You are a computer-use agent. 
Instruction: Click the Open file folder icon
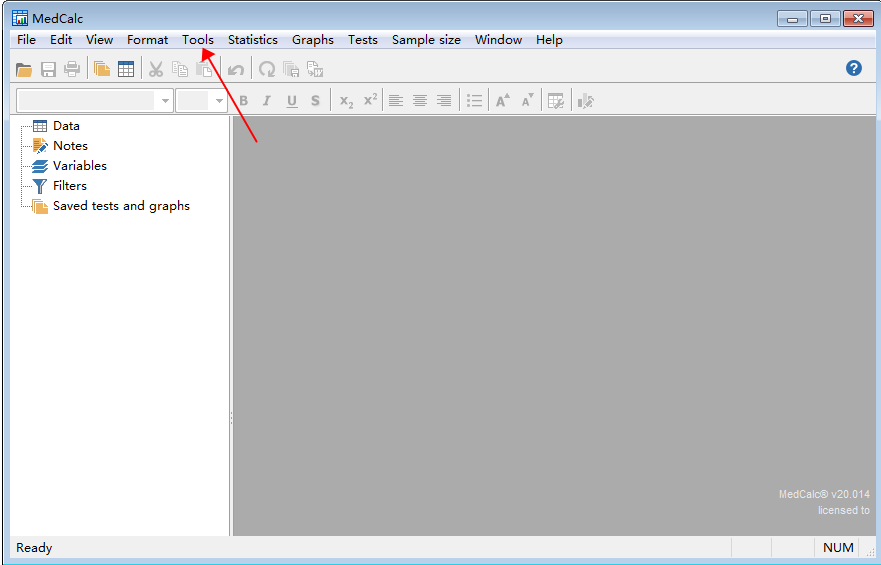(x=24, y=70)
